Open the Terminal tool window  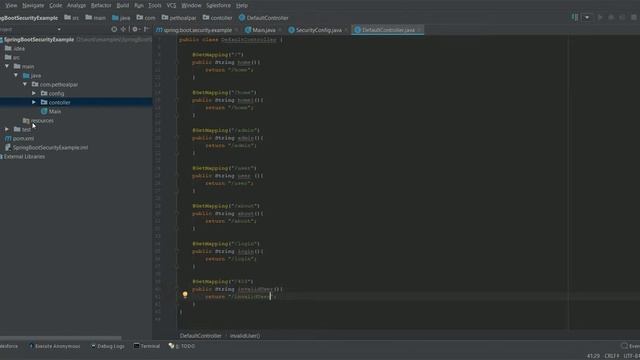147,346
